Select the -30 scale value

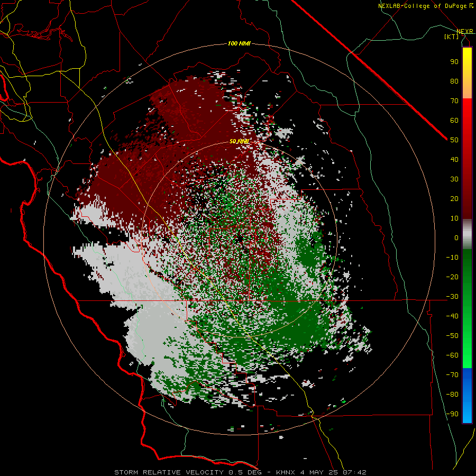click(452, 297)
